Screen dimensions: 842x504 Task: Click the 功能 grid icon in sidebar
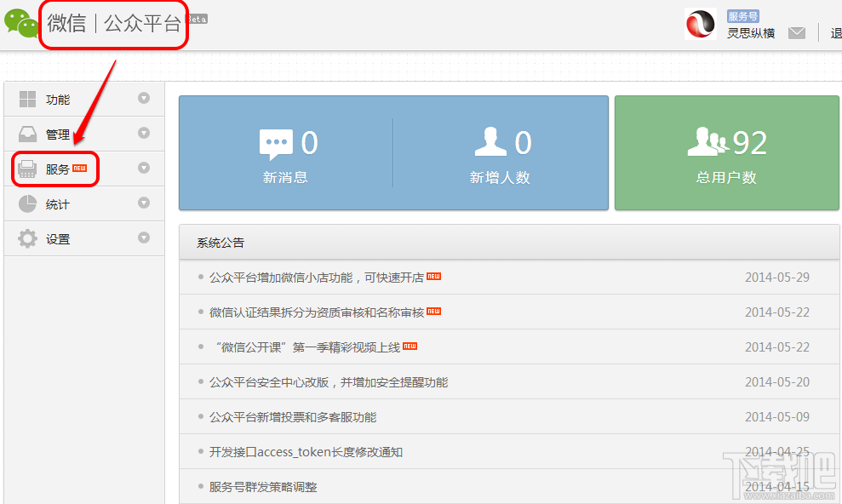(x=27, y=100)
